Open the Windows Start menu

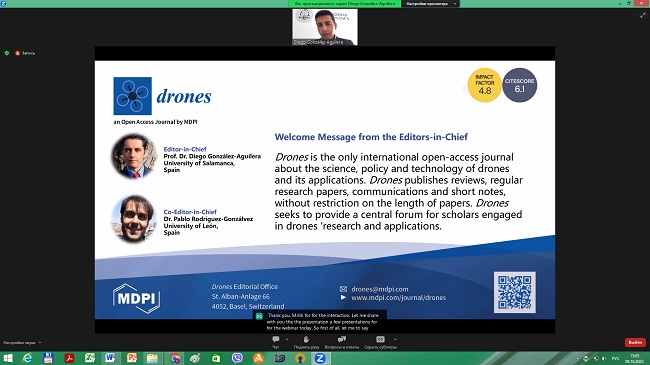click(x=8, y=358)
